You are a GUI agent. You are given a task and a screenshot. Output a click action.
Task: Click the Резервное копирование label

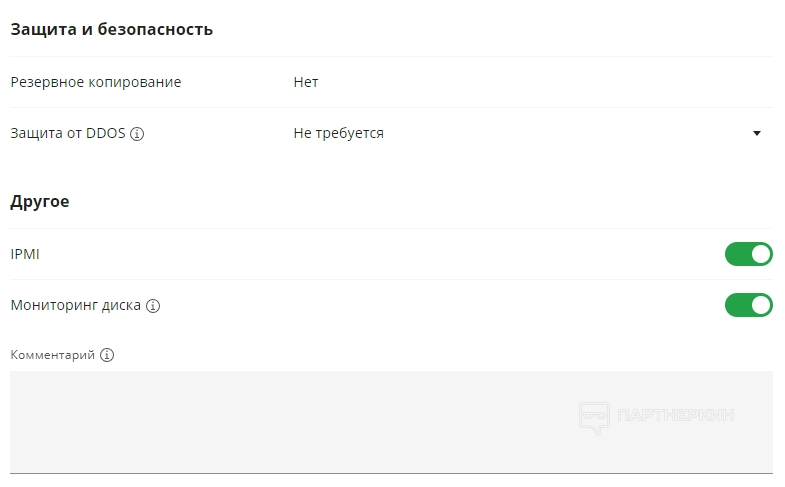(96, 82)
